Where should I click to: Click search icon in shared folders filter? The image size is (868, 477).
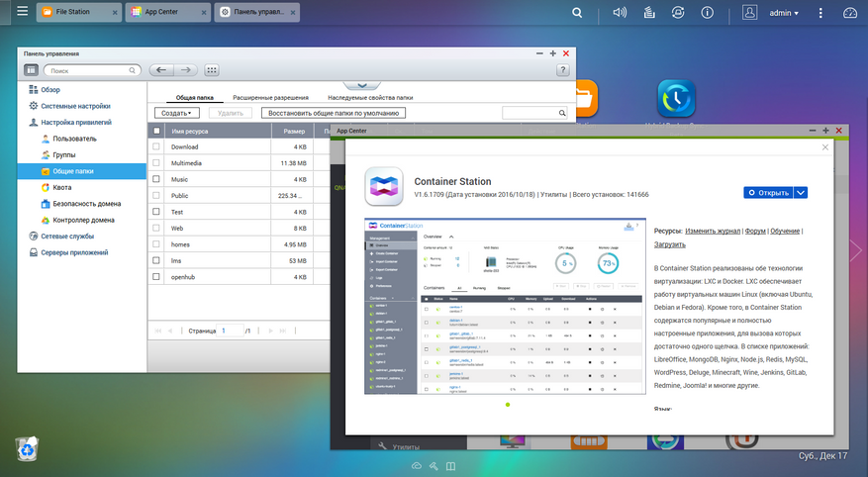(x=562, y=113)
